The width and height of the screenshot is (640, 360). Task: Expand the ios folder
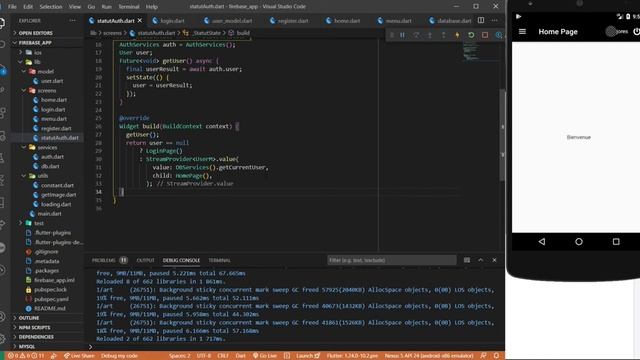(38, 52)
